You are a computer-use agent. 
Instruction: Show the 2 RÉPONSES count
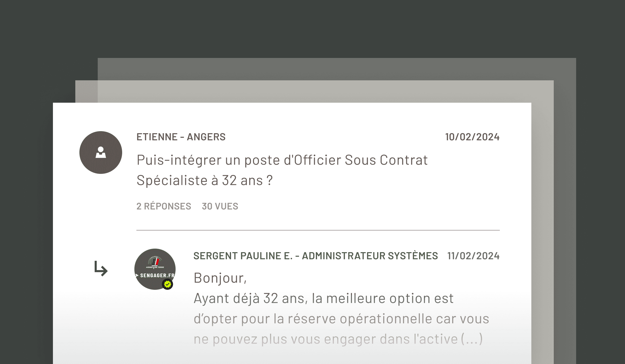[x=164, y=206]
